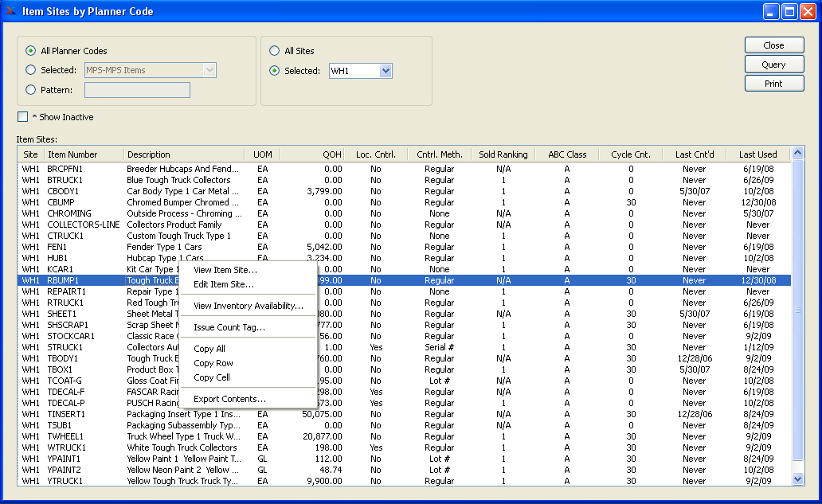822x504 pixels.
Task: Click the vertical scrollbar of the item list
Action: [x=798, y=311]
